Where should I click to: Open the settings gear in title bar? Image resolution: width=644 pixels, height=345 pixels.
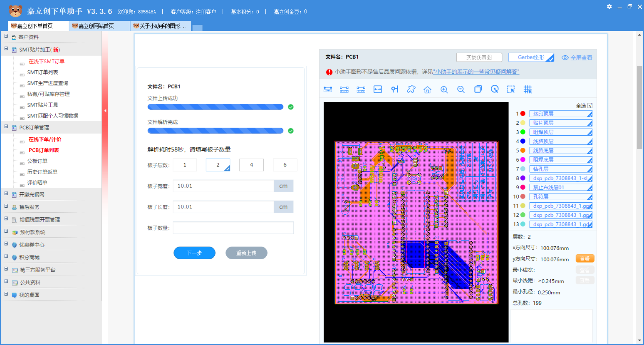(609, 7)
